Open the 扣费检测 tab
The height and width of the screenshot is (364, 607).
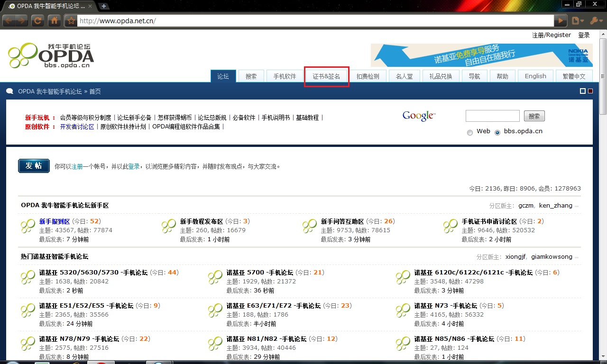368,76
